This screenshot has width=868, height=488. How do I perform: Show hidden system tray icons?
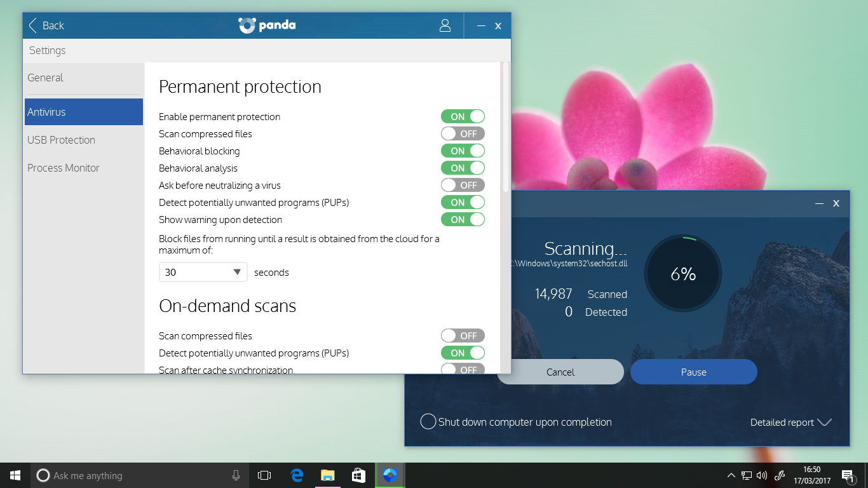(731, 475)
